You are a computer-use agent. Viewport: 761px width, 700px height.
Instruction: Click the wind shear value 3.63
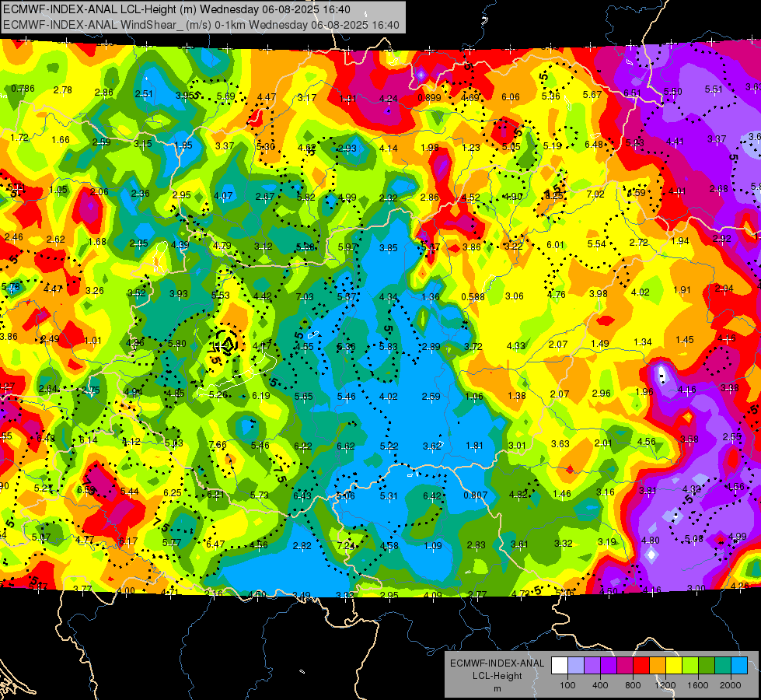click(560, 443)
